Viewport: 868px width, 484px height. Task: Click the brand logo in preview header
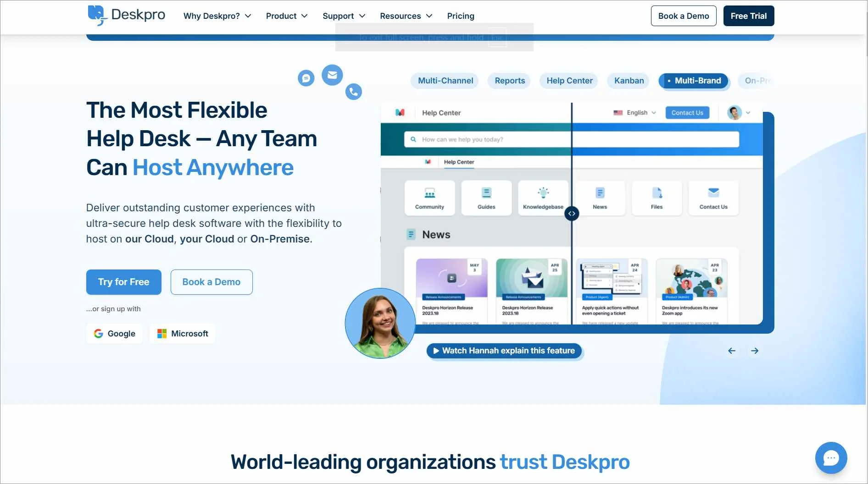click(x=400, y=113)
